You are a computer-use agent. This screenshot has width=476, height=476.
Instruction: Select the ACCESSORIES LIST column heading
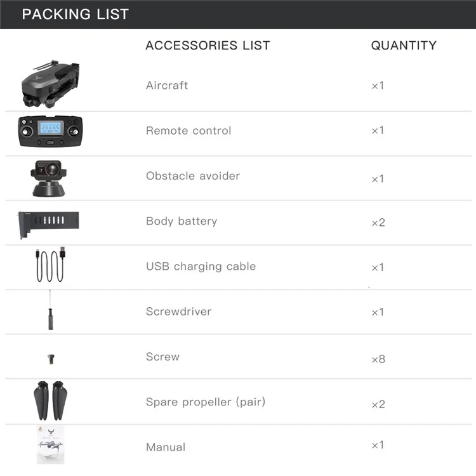coord(208,46)
